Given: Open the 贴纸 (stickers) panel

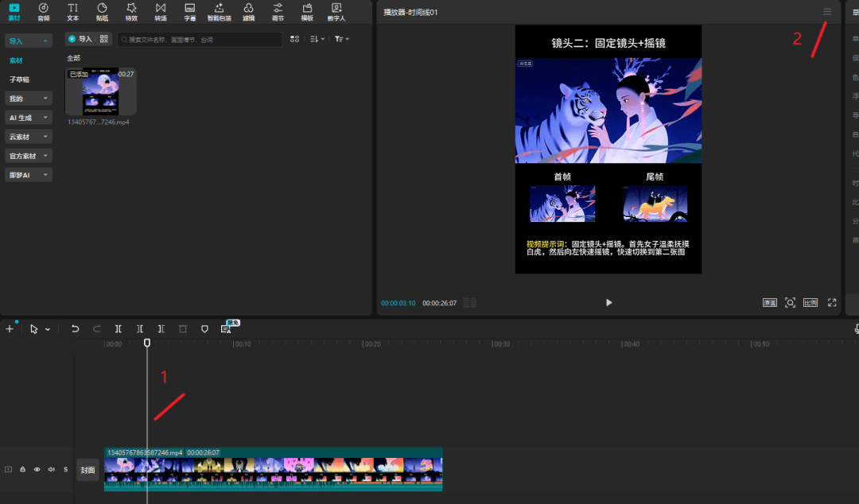Looking at the screenshot, I should click(x=102, y=11).
